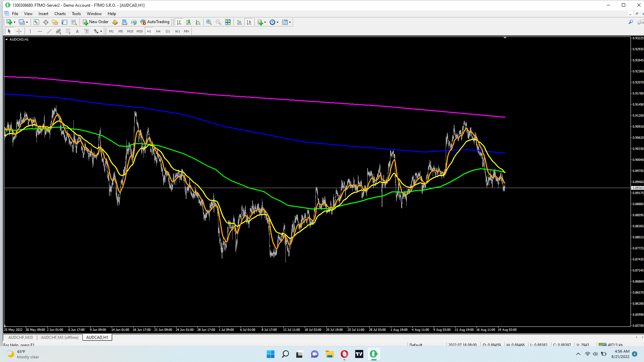Open the Market Watch panel icon
Image resolution: width=644 pixels, height=362 pixels.
(x=36, y=22)
